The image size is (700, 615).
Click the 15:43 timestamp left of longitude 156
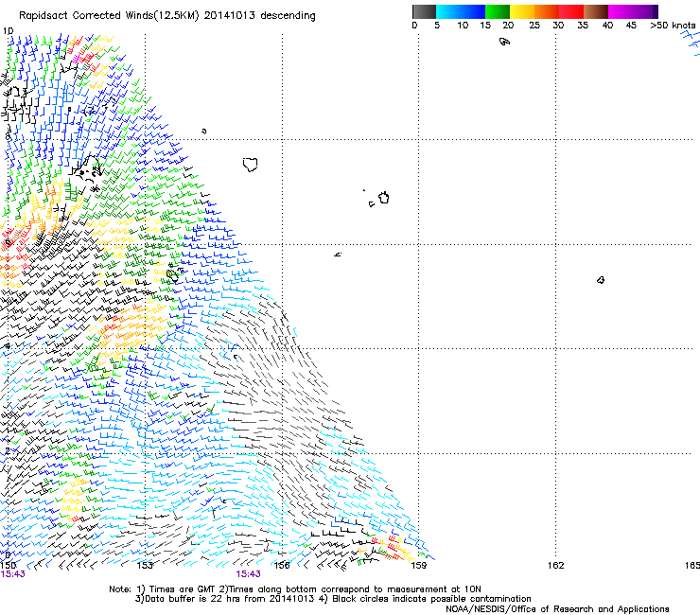pyautogui.click(x=248, y=574)
